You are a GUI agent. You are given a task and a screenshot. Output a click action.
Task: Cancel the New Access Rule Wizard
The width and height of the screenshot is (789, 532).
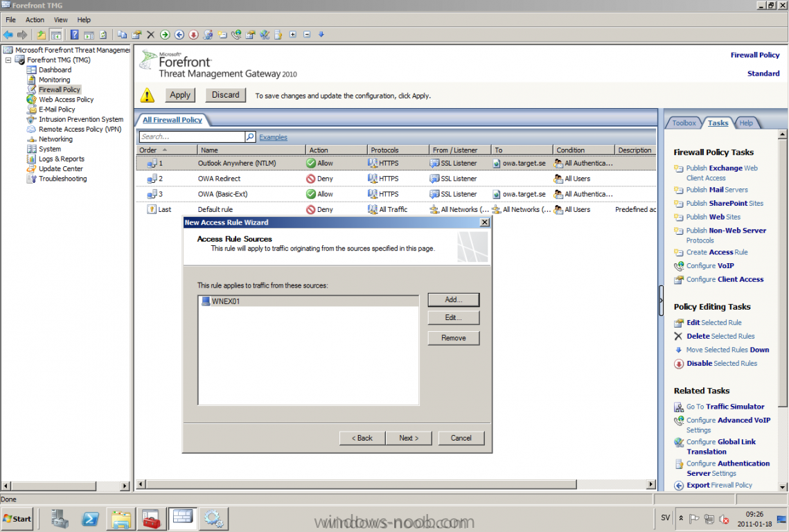[x=461, y=438]
